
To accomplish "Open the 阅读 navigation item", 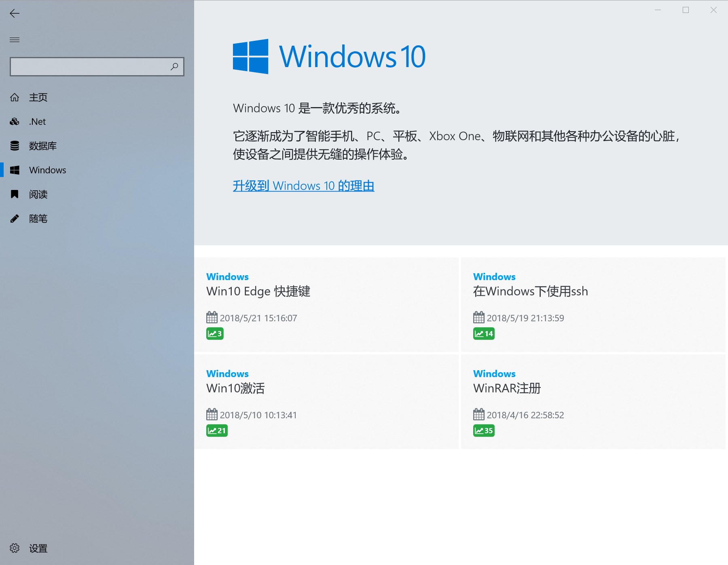I will pyautogui.click(x=97, y=194).
